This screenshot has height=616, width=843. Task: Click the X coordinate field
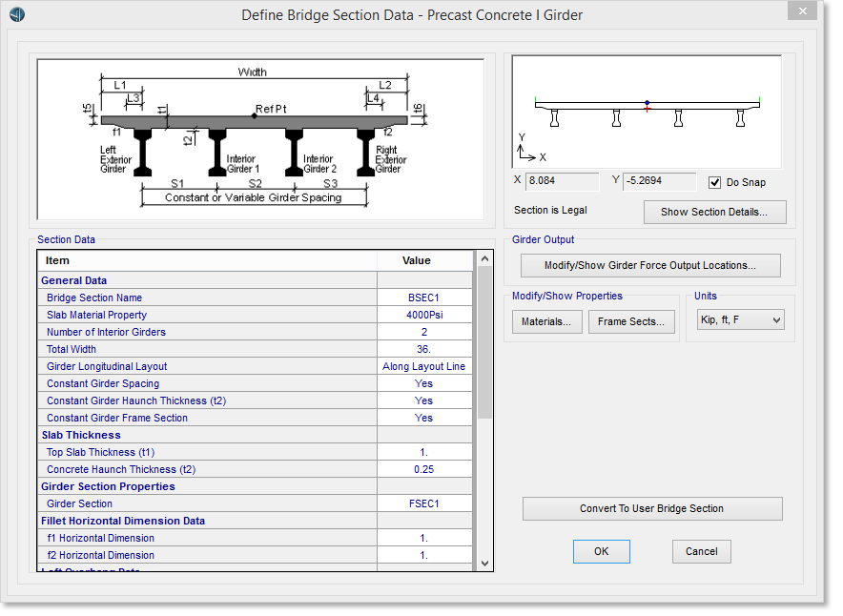click(x=562, y=181)
